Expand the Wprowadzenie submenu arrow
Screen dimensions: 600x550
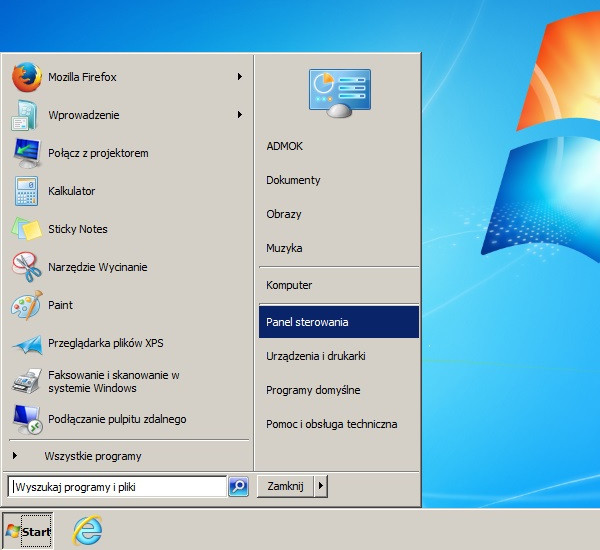(x=240, y=115)
